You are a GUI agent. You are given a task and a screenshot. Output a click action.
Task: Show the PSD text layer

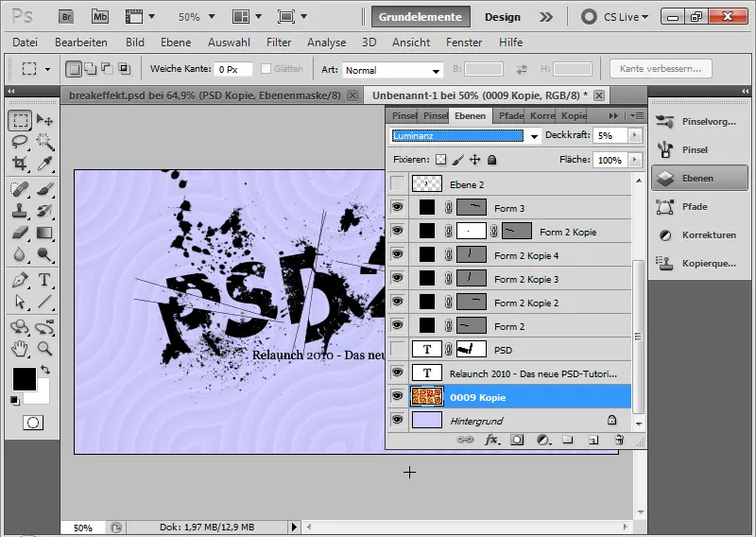[397, 349]
